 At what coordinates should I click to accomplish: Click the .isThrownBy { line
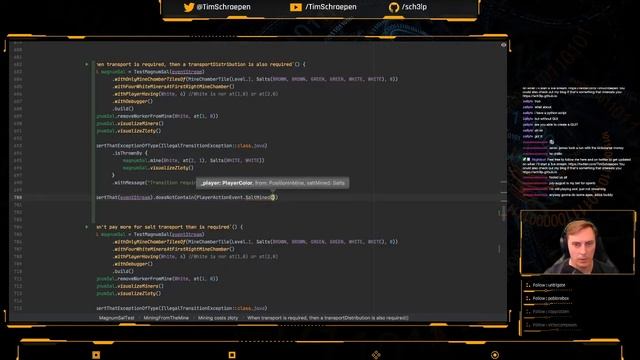129,153
